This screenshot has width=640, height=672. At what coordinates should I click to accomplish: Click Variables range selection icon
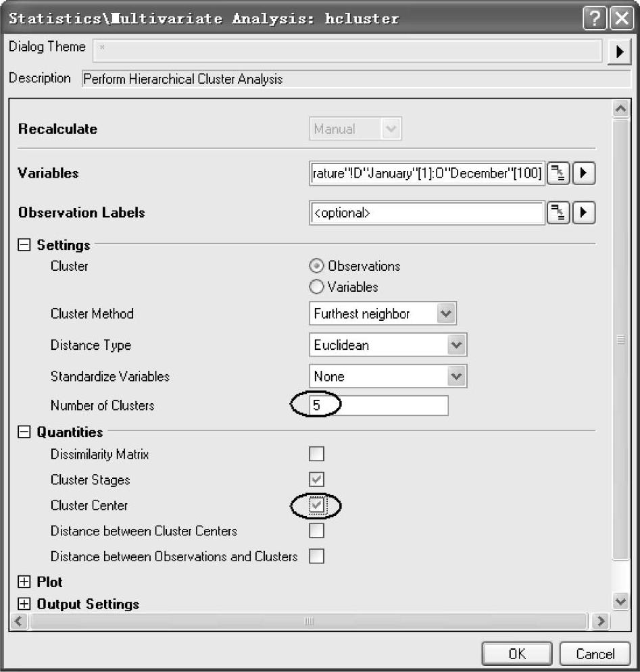(558, 173)
